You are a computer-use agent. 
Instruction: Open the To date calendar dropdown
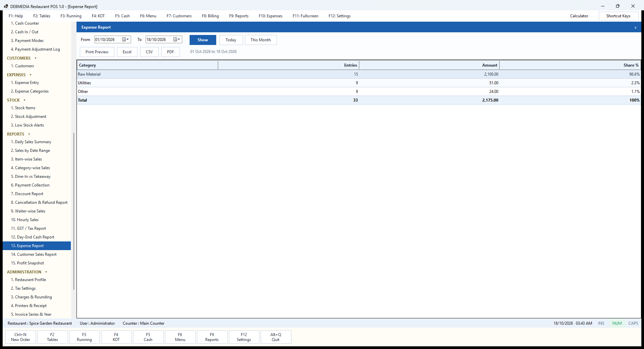[x=177, y=40]
